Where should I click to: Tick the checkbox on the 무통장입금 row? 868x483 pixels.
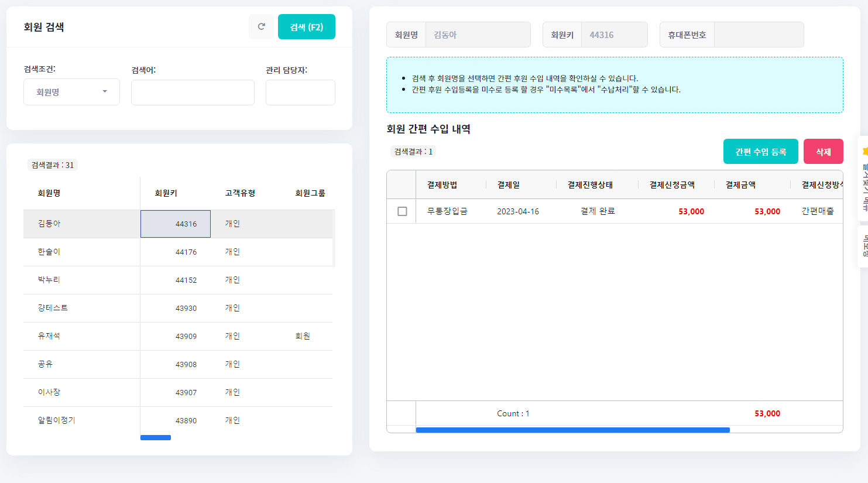pos(402,211)
